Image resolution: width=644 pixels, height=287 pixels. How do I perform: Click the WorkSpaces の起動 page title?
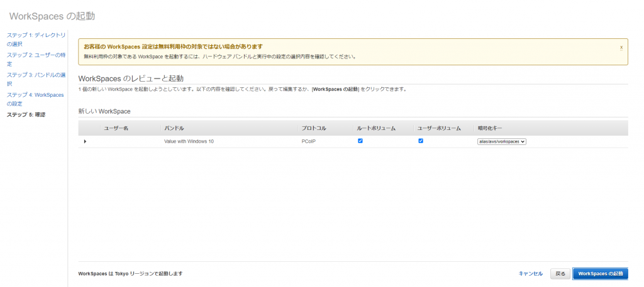(x=52, y=16)
